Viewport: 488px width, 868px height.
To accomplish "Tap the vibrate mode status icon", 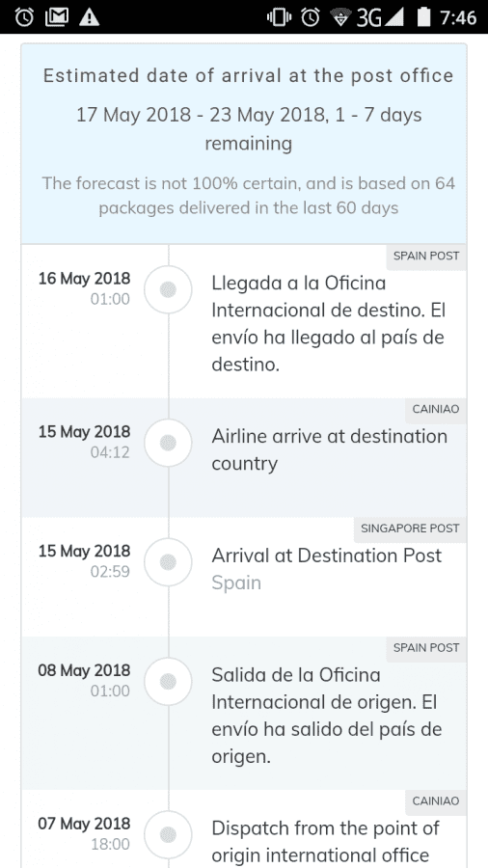I will 279,17.
